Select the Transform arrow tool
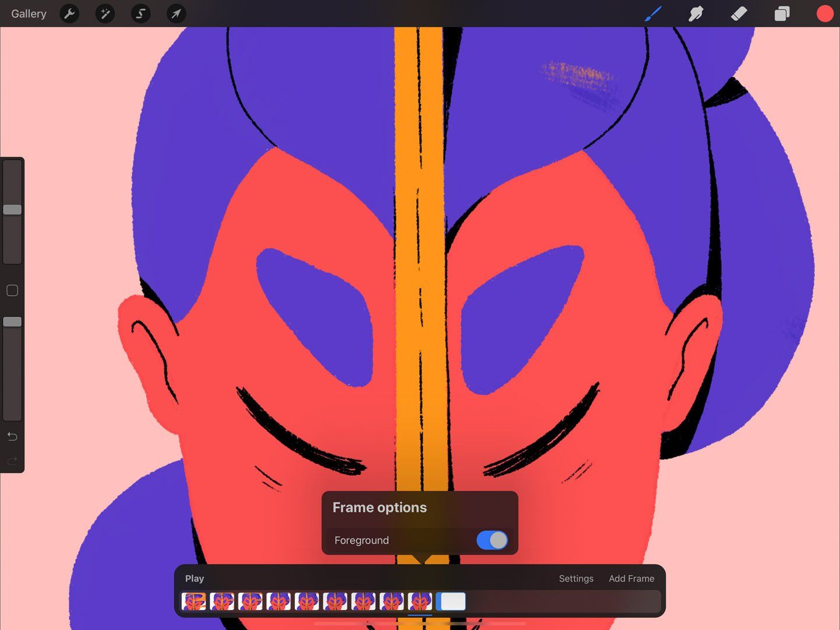This screenshot has width=840, height=630. tap(175, 13)
